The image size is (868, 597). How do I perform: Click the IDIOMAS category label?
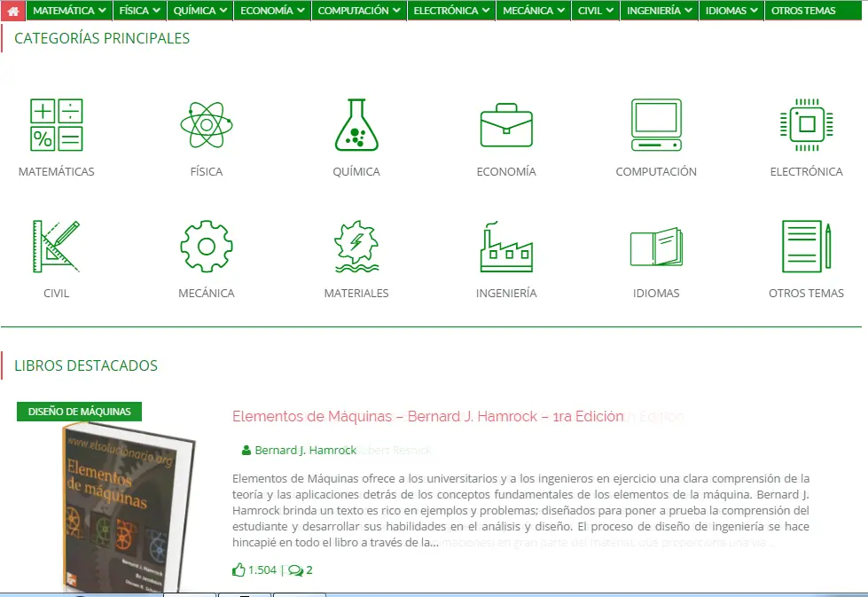coord(656,293)
